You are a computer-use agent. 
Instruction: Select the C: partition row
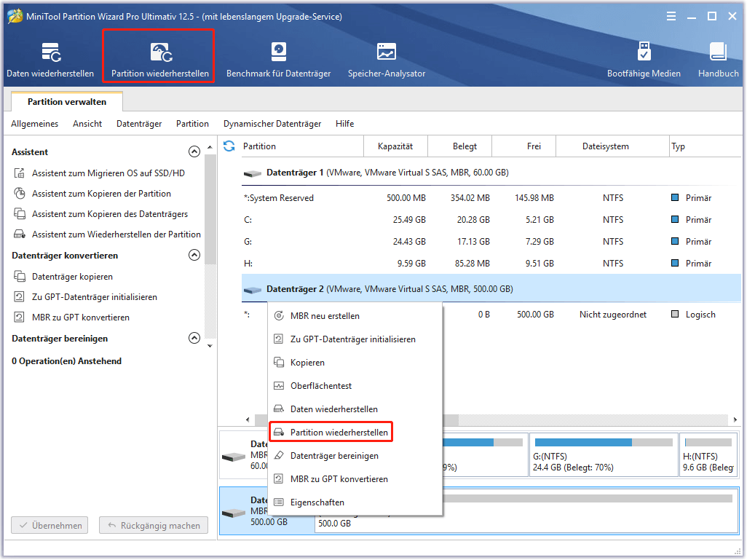491,220
